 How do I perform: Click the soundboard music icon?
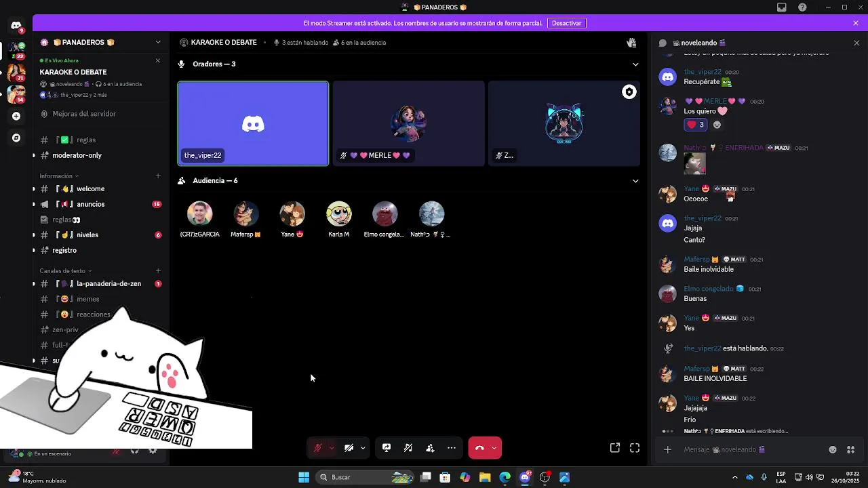click(408, 448)
